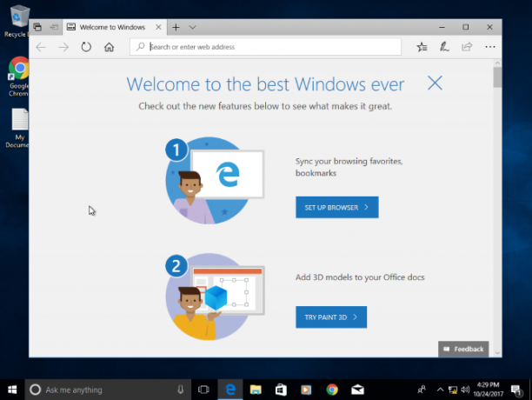Open the media player taskbar icon
Image resolution: width=532 pixels, height=400 pixels.
pyautogui.click(x=306, y=390)
